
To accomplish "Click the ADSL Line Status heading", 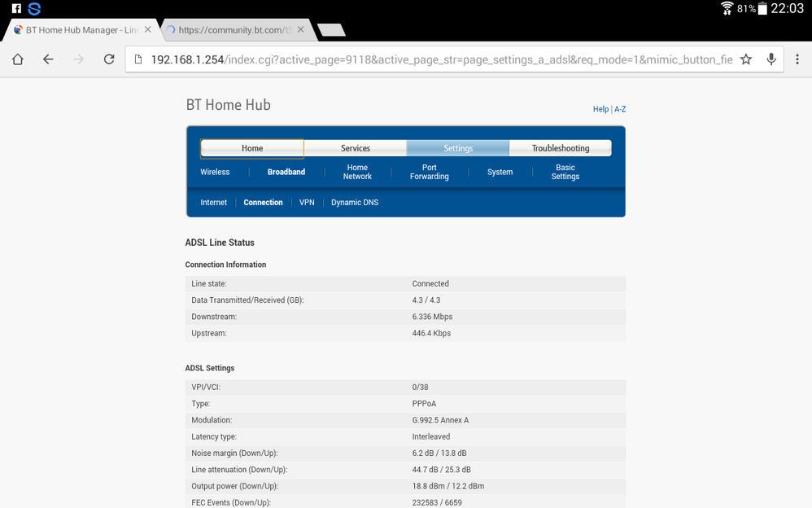I will pyautogui.click(x=220, y=243).
